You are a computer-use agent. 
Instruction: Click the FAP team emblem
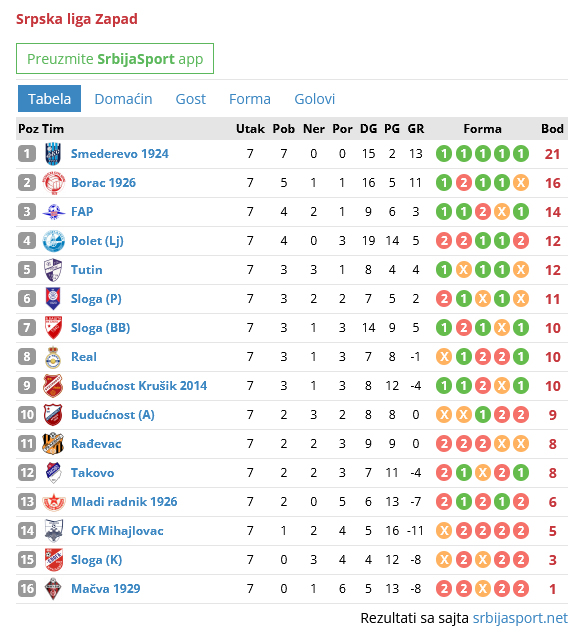pos(53,212)
